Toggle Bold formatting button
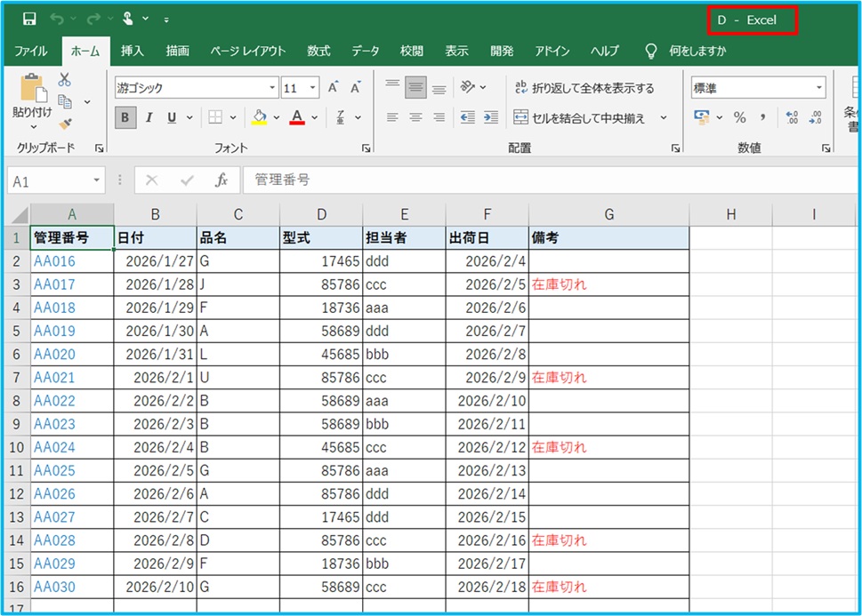This screenshot has width=862, height=616. [x=125, y=117]
